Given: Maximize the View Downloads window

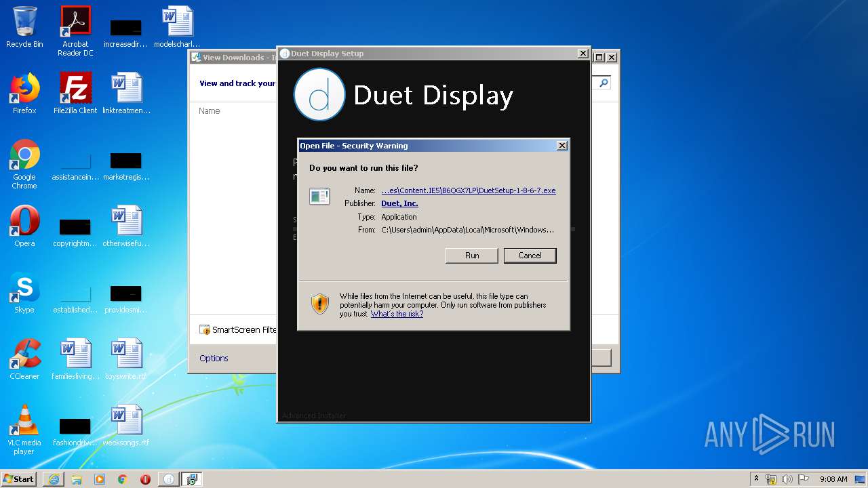Looking at the screenshot, I should pyautogui.click(x=599, y=58).
